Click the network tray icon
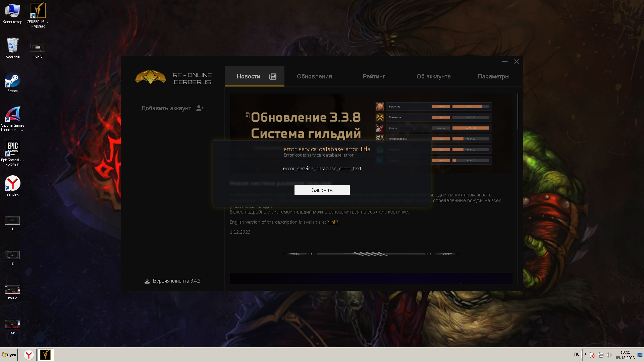The image size is (644, 362). click(601, 355)
